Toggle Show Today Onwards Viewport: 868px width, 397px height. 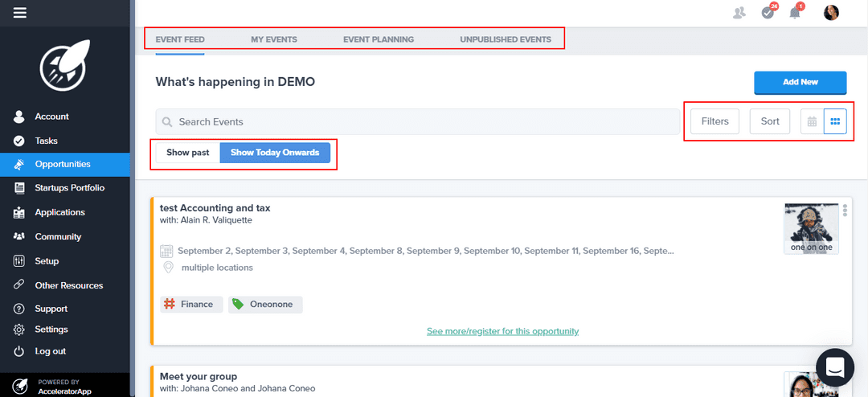275,153
